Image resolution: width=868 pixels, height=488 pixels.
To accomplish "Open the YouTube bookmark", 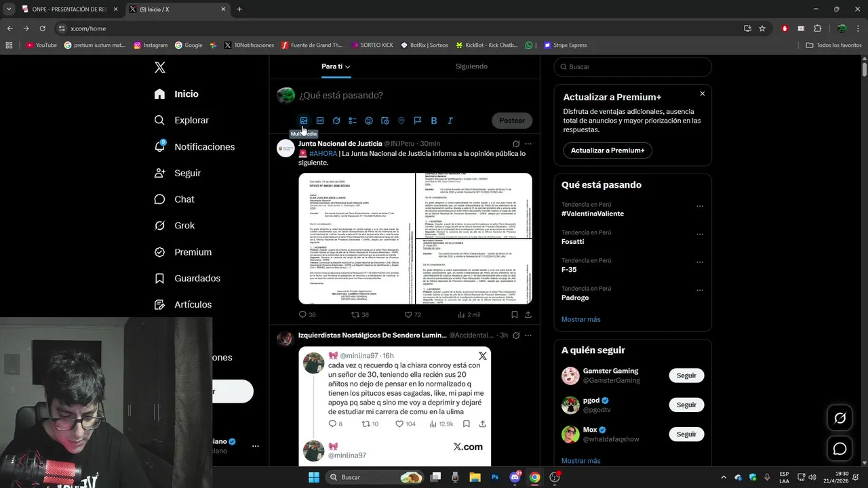I will [41, 45].
